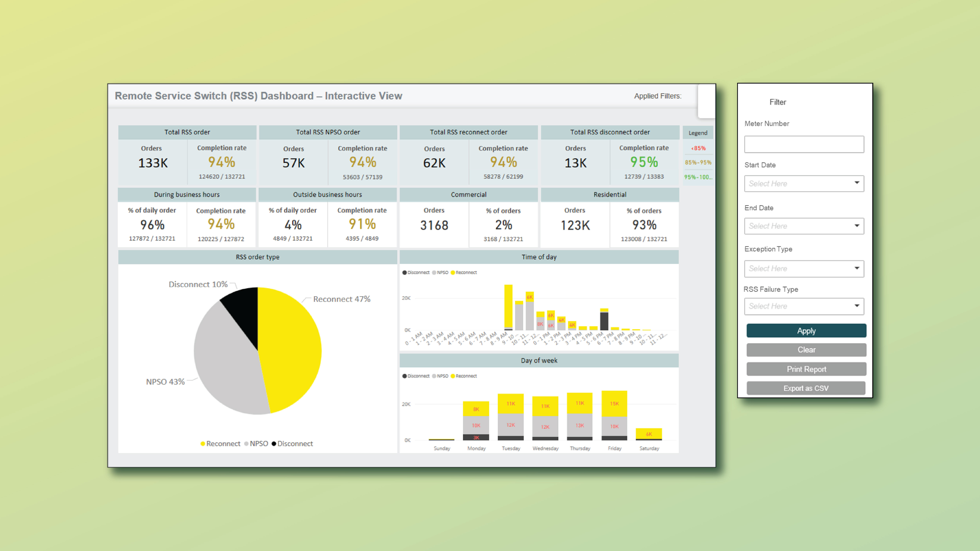
Task: Click Disconnect legend in Day of week chart
Action: point(416,376)
